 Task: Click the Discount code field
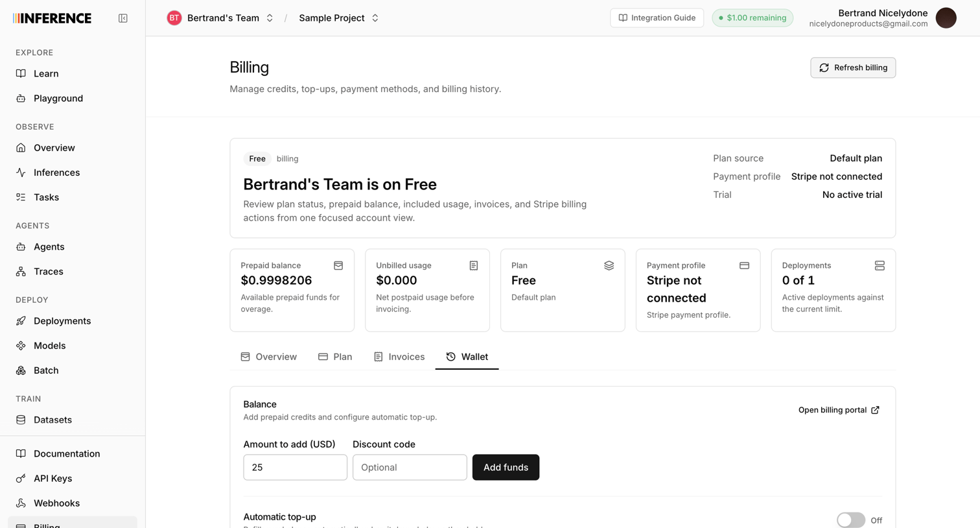click(x=410, y=467)
